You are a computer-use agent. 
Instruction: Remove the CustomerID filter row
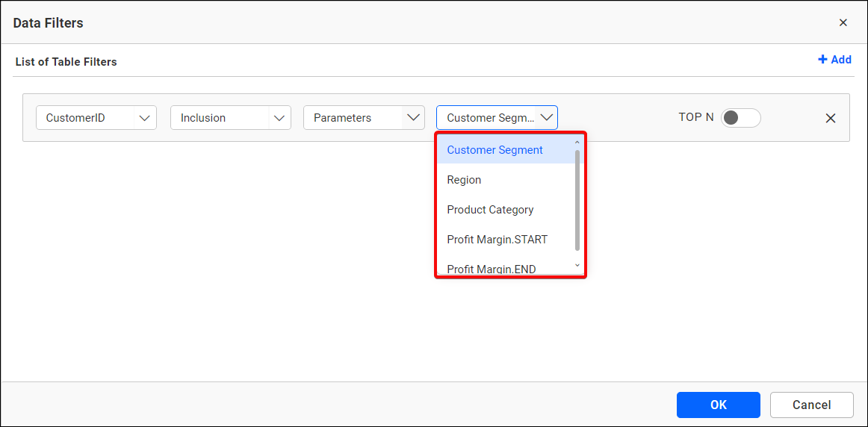pos(830,118)
